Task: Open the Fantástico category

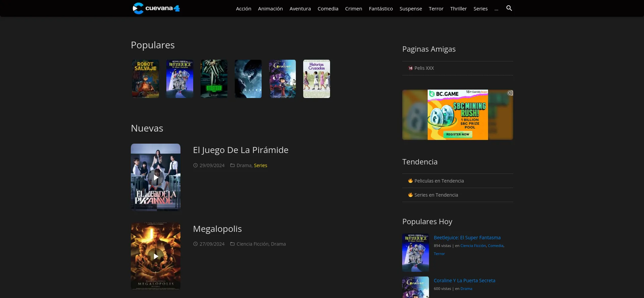Action: click(381, 9)
